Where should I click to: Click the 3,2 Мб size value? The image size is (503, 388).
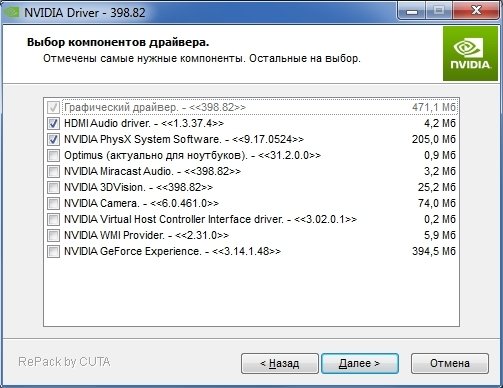pyautogui.click(x=440, y=171)
